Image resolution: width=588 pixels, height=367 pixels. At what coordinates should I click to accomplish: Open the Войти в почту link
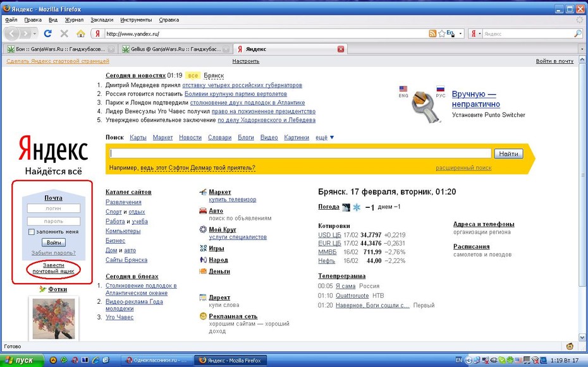click(x=554, y=61)
